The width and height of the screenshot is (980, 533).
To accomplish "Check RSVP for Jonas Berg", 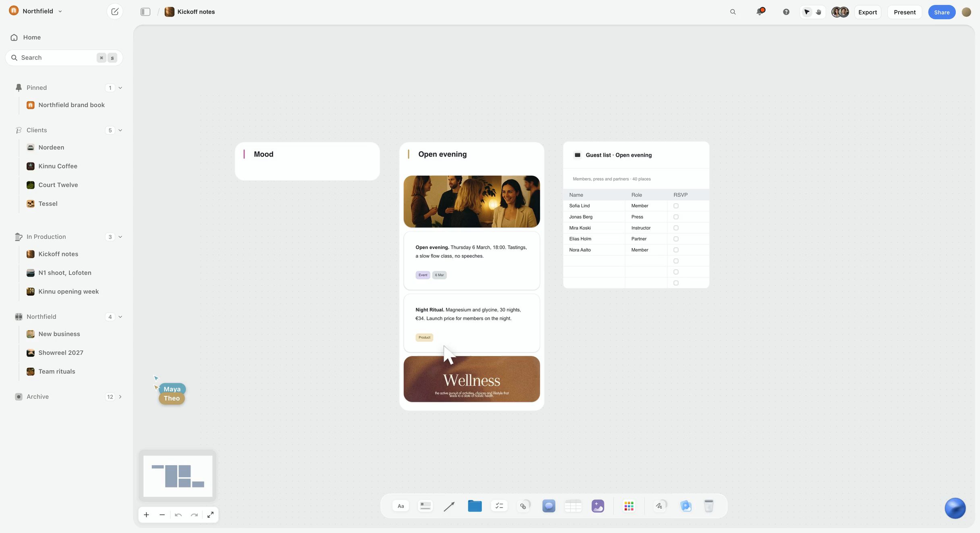I will [x=676, y=217].
